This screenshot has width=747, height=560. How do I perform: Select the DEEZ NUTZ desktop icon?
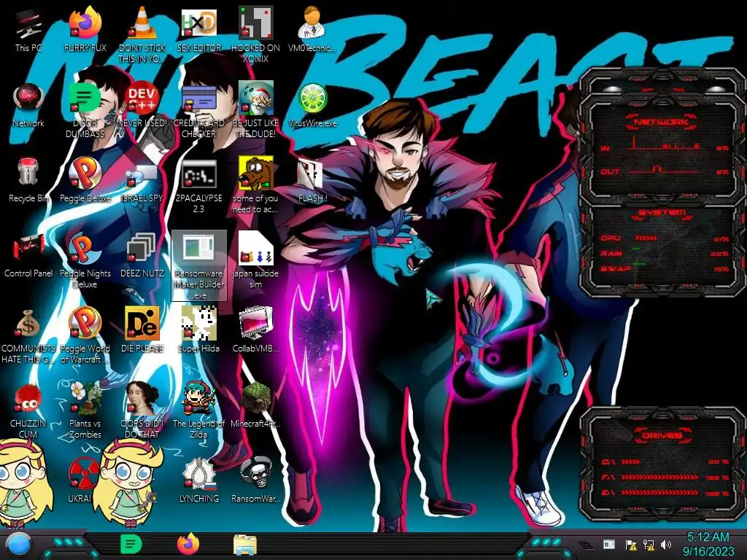(x=142, y=255)
